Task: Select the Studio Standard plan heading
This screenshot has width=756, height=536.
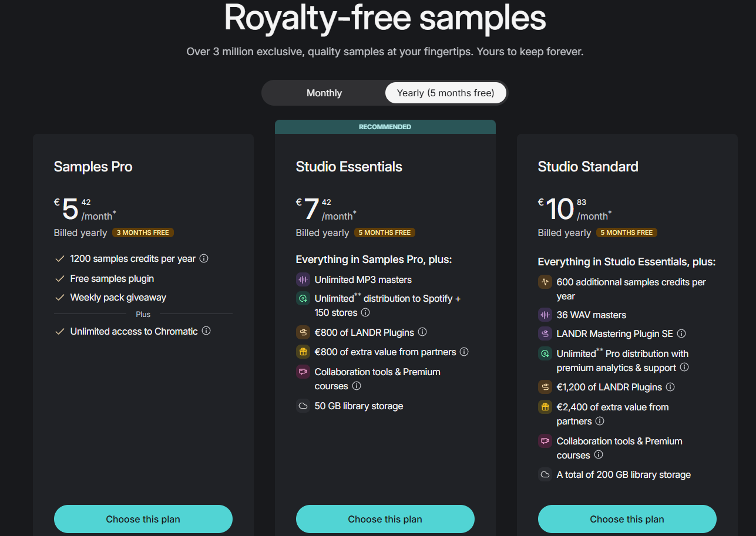Action: (x=587, y=166)
